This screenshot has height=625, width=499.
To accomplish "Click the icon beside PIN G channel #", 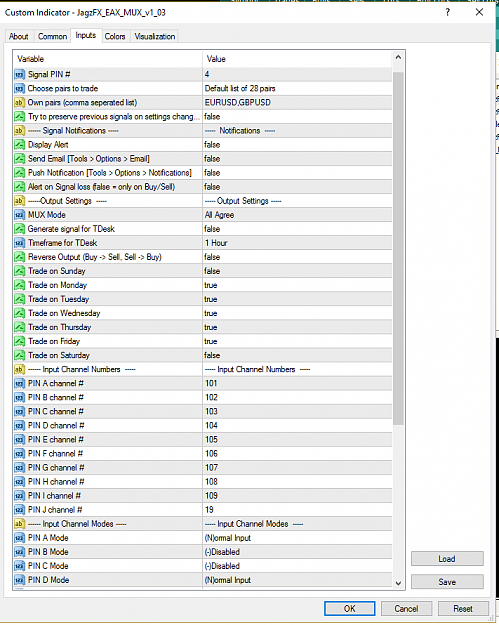I will (20, 468).
